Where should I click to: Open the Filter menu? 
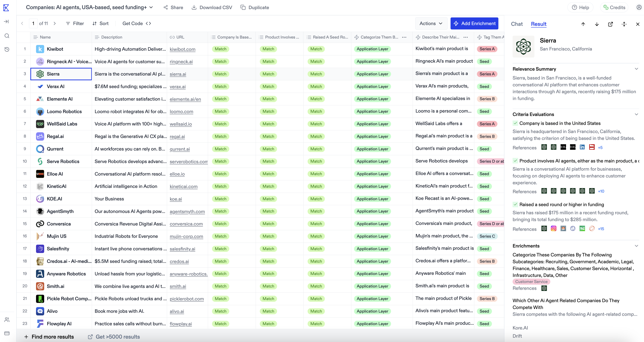tap(75, 23)
